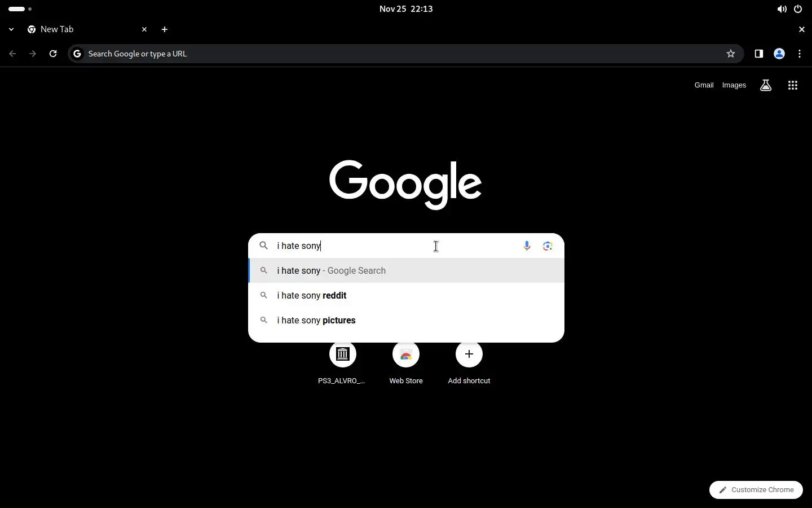The width and height of the screenshot is (812, 508).
Task: Click the voice search microphone icon
Action: coord(527,246)
